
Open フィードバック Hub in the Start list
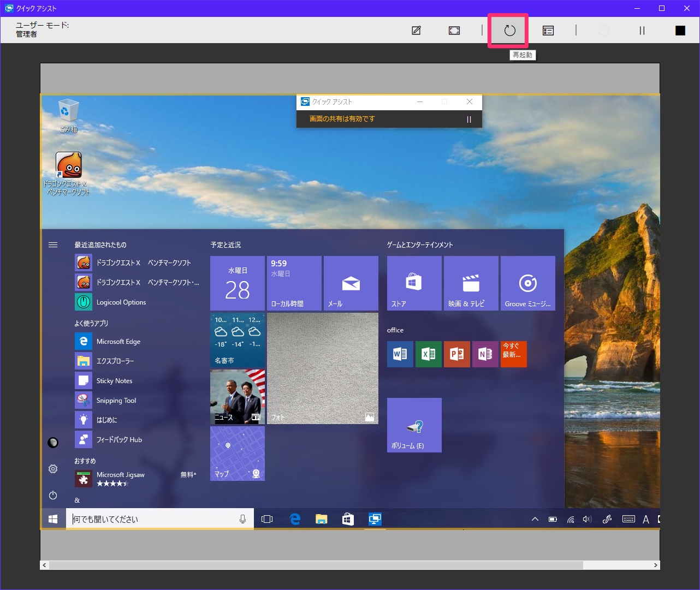[x=138, y=439]
